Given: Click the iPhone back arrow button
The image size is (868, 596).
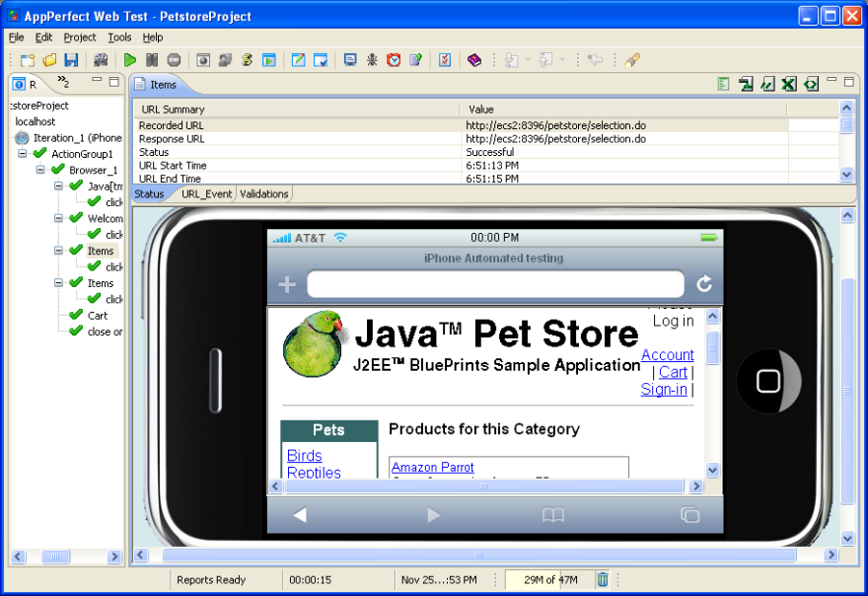Looking at the screenshot, I should 300,515.
